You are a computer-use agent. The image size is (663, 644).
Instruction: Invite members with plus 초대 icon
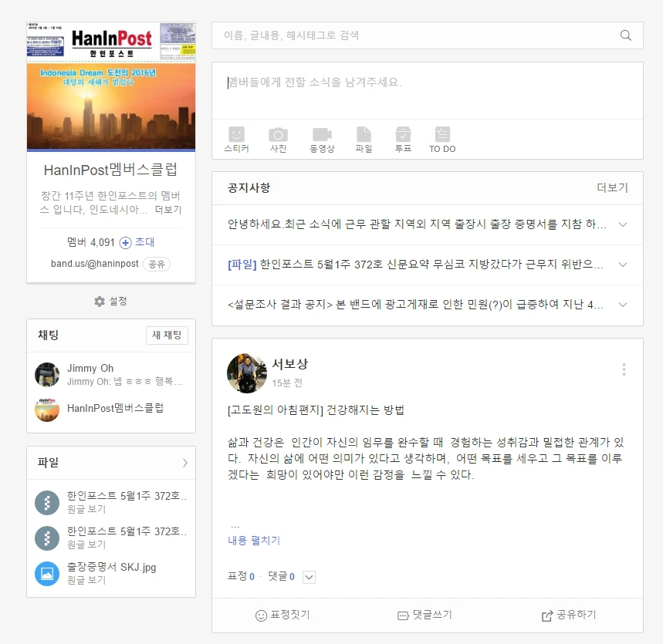click(137, 242)
